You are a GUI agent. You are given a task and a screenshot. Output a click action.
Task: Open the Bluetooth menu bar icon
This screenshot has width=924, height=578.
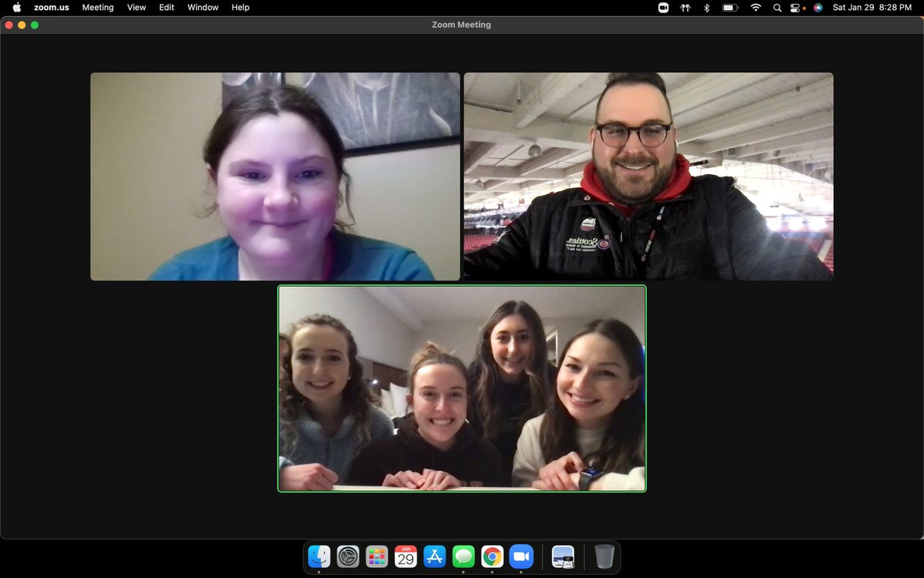(707, 7)
